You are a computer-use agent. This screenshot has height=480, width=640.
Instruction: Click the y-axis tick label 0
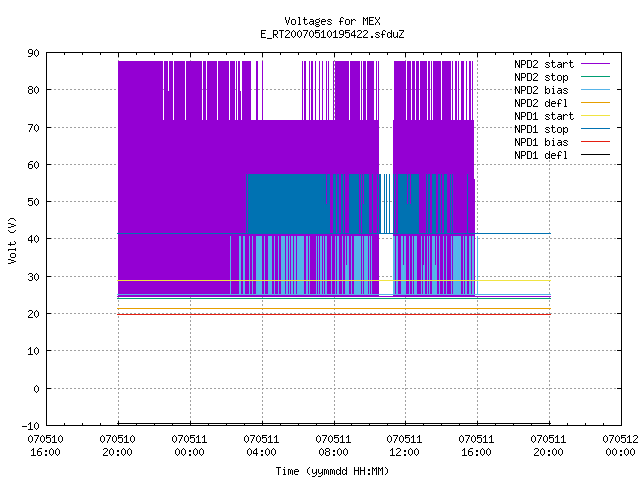click(36, 389)
